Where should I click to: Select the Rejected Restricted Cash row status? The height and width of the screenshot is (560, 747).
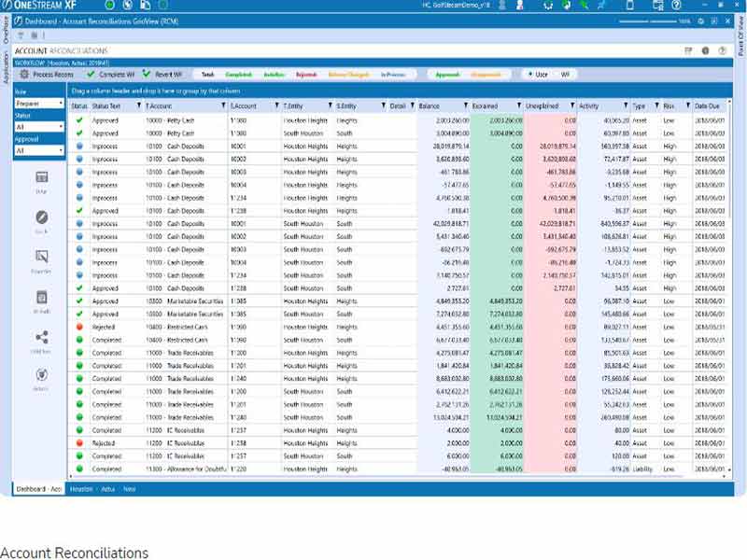(79, 328)
